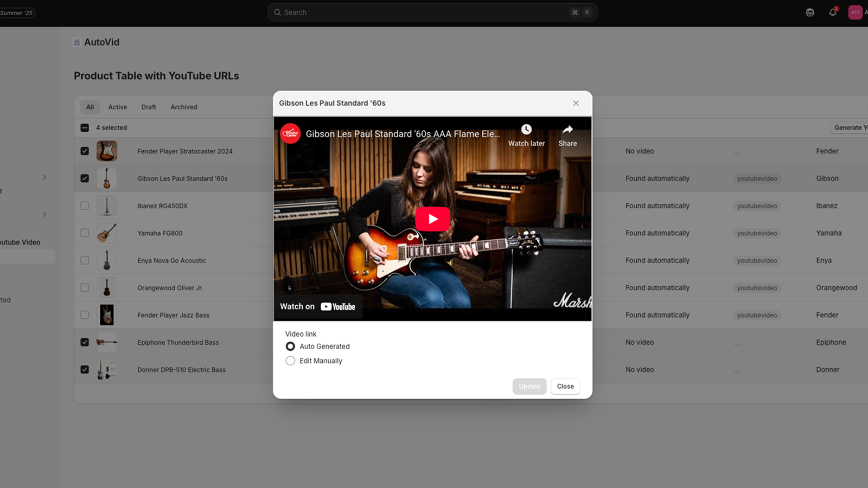Add the video to Watch later
This screenshot has height=488, width=868.
click(x=526, y=135)
